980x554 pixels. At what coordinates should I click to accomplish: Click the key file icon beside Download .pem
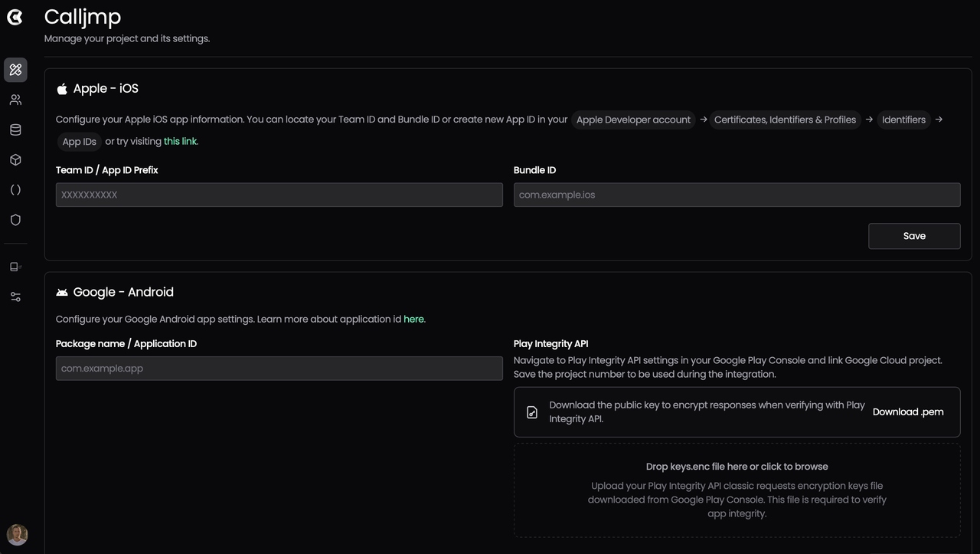point(532,412)
